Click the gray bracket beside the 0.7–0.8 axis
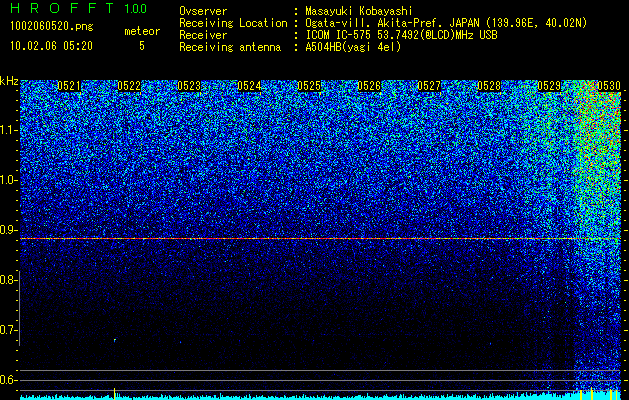The image size is (629, 400). (x=19, y=308)
